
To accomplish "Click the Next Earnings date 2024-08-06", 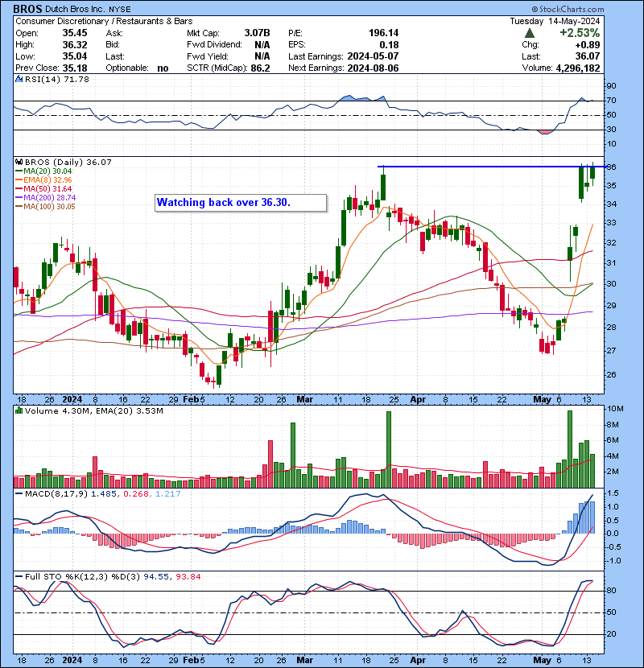I will (x=373, y=68).
